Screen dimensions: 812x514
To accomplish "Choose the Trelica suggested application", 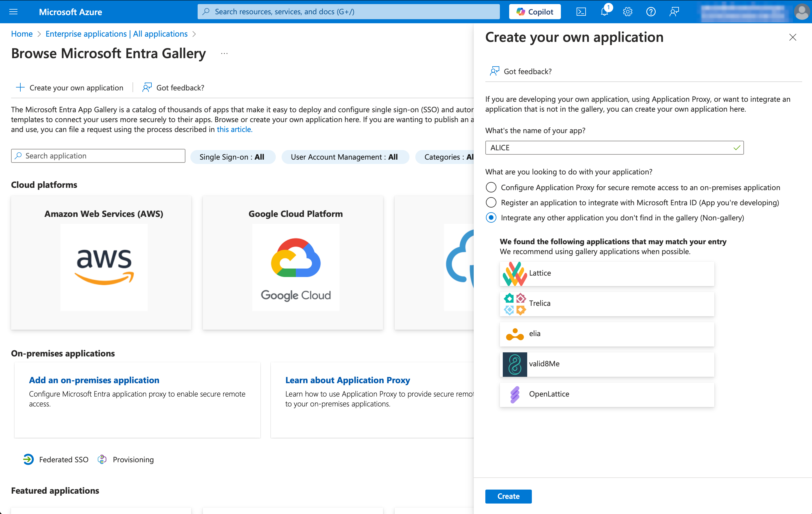I will (607, 304).
